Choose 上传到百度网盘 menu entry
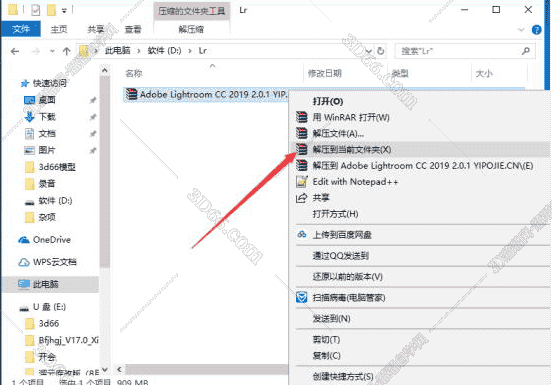552x385 pixels. [x=420, y=235]
